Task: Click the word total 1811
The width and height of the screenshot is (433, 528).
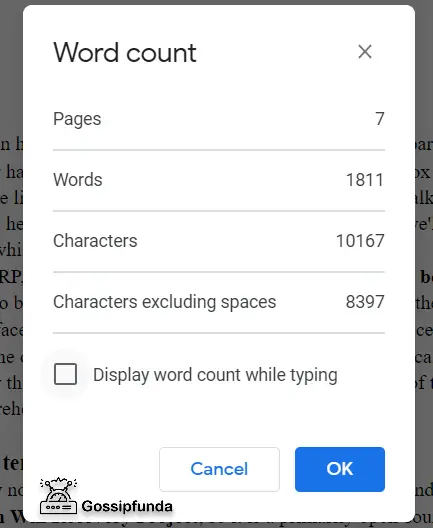Action: (365, 179)
